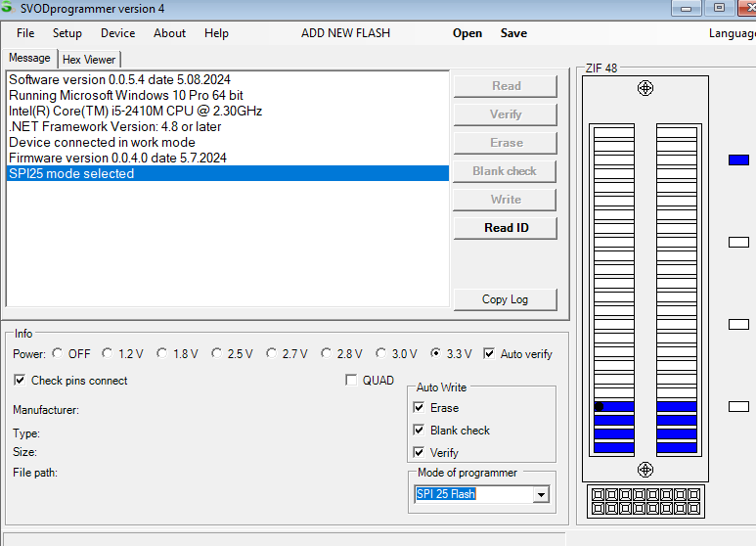This screenshot has height=546, width=756.
Task: Click the pin header connector below ZIF socket
Action: (x=645, y=502)
